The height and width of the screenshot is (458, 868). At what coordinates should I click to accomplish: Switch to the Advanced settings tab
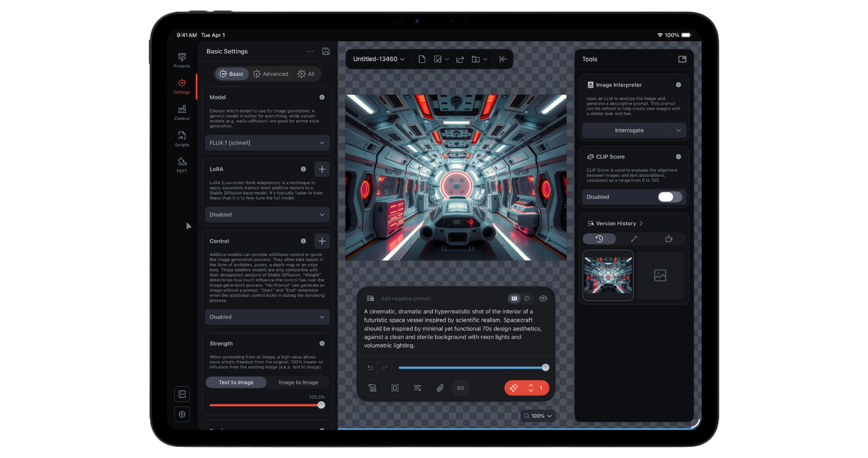coord(271,74)
